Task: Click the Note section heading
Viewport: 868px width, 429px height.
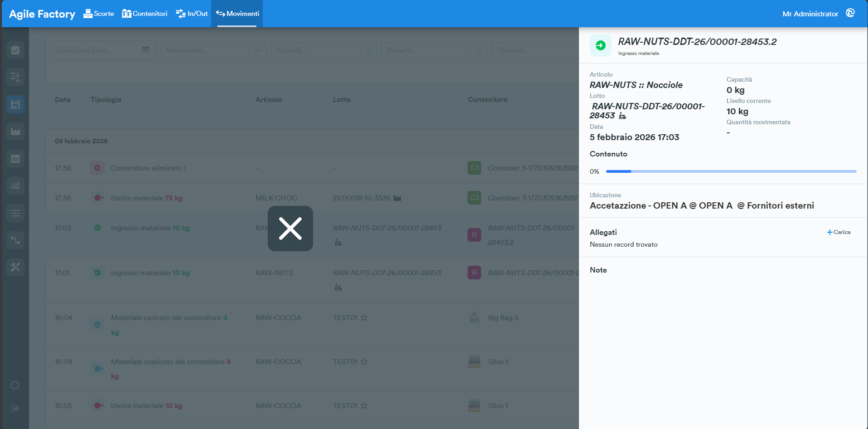Action: coord(598,270)
